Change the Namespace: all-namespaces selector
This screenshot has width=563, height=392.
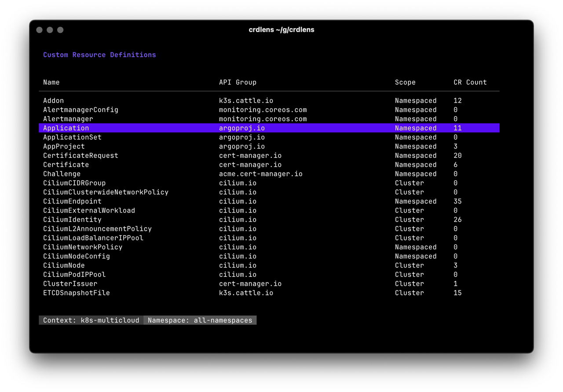click(x=200, y=320)
